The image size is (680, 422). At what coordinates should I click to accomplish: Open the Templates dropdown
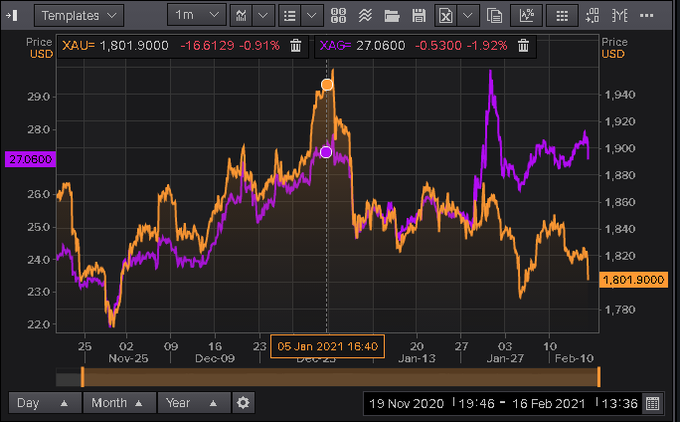pyautogui.click(x=79, y=16)
